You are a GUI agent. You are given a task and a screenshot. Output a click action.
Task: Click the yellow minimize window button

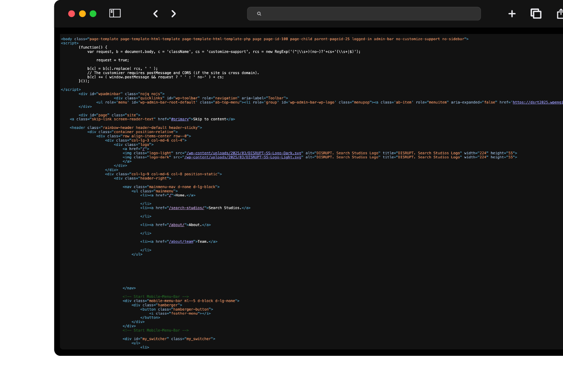pos(83,14)
